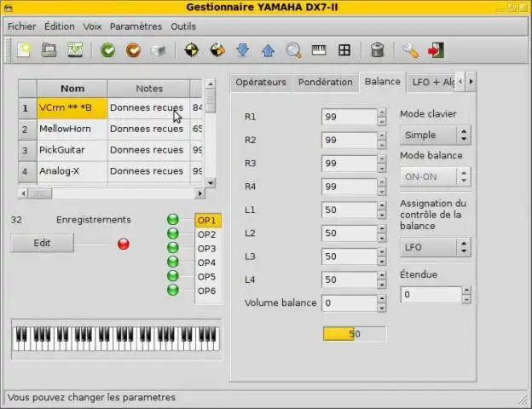Click the trash can toolbar icon
The image size is (532, 409).
pyautogui.click(x=378, y=50)
